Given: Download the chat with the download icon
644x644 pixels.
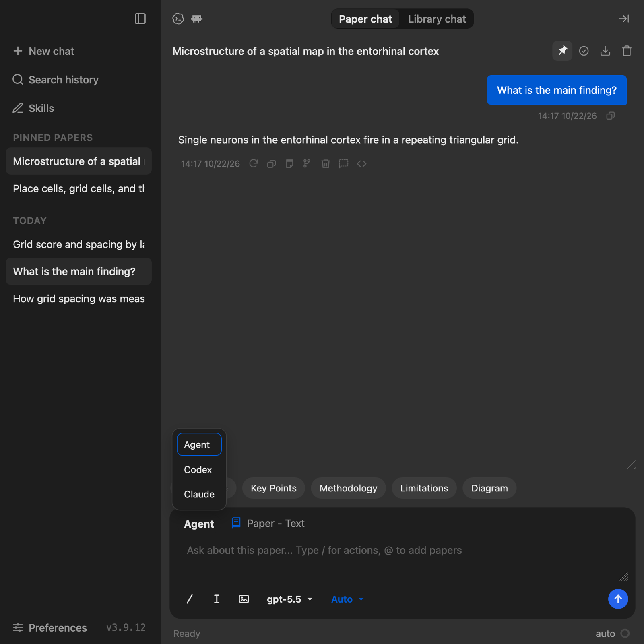Looking at the screenshot, I should click(x=605, y=51).
